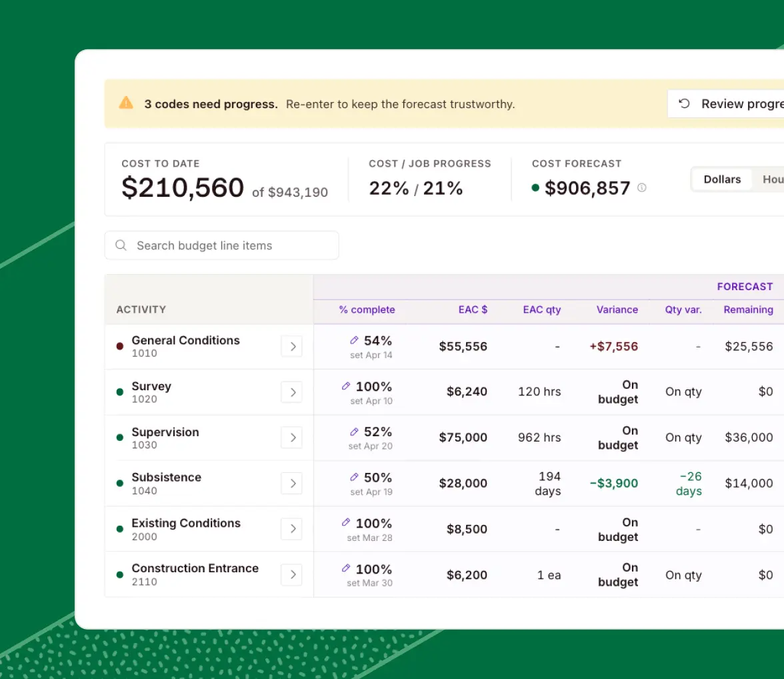Image resolution: width=784 pixels, height=679 pixels.
Task: Edit Construction Entrance percent complete pencil
Action: tap(346, 568)
